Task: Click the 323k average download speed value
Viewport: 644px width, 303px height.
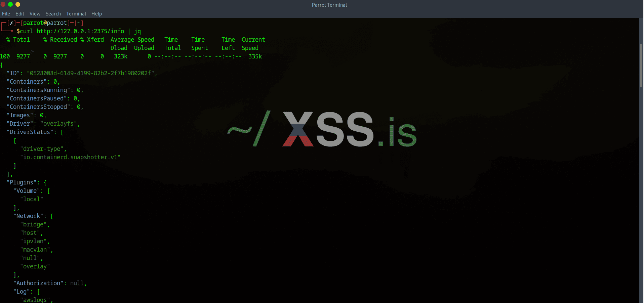Action: (121, 56)
